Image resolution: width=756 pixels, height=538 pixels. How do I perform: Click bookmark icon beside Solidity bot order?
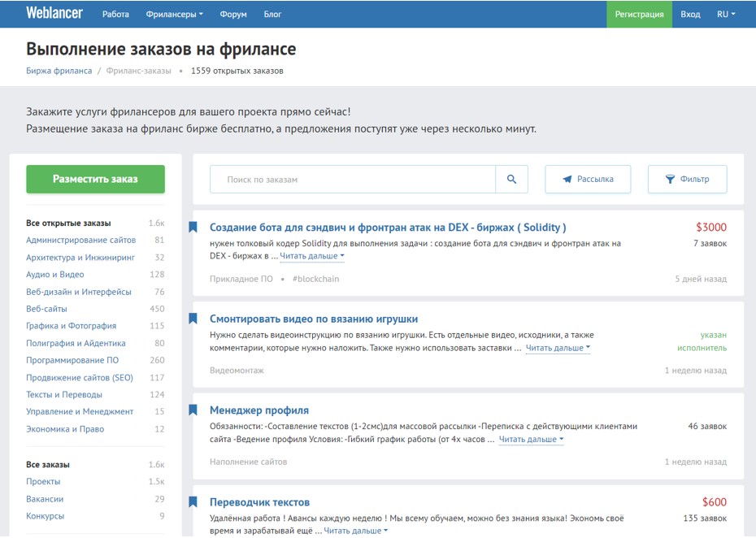193,227
